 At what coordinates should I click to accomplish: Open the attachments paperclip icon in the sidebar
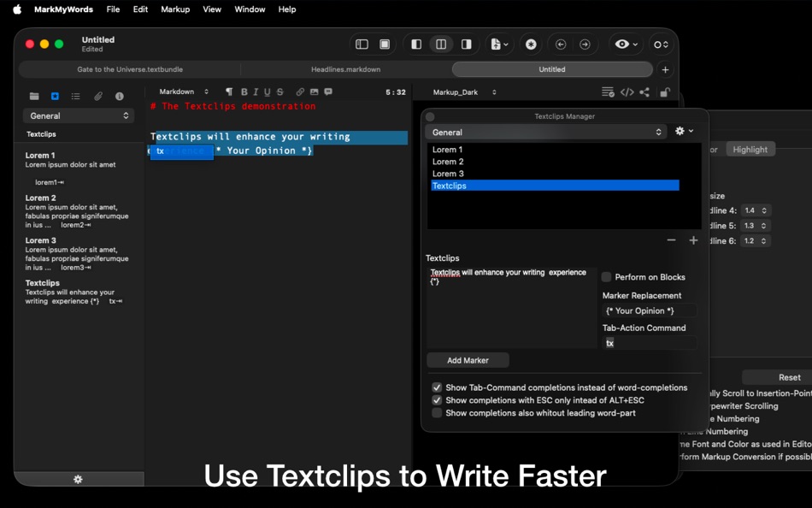click(x=97, y=96)
